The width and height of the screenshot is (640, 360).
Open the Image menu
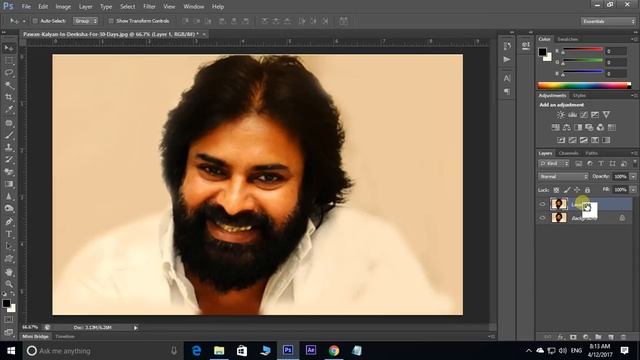pyautogui.click(x=63, y=7)
